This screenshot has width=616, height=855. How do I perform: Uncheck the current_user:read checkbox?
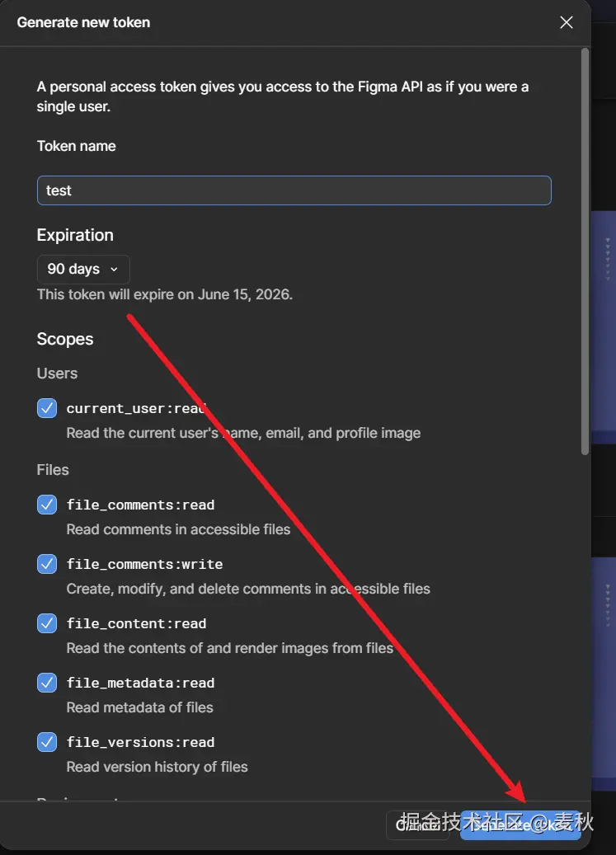point(47,408)
